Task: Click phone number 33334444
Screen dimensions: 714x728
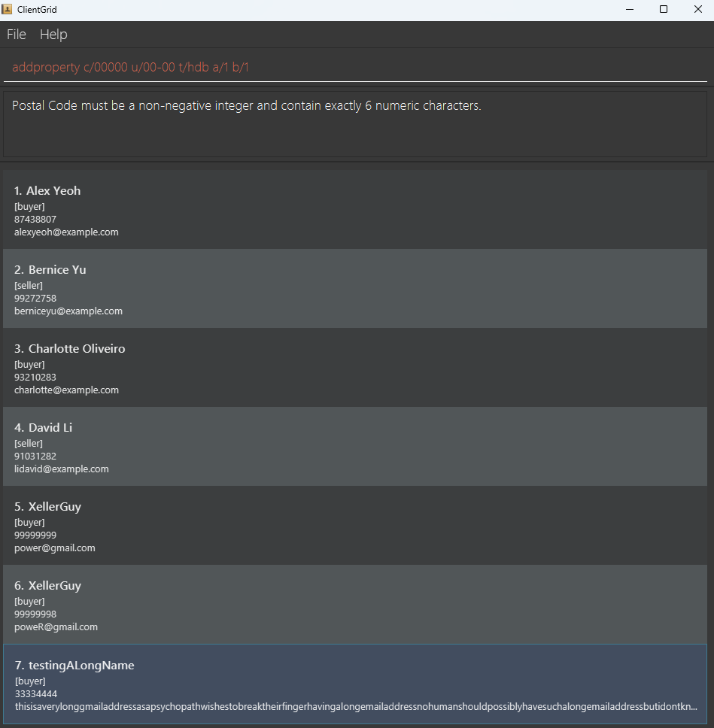Action: pos(36,693)
